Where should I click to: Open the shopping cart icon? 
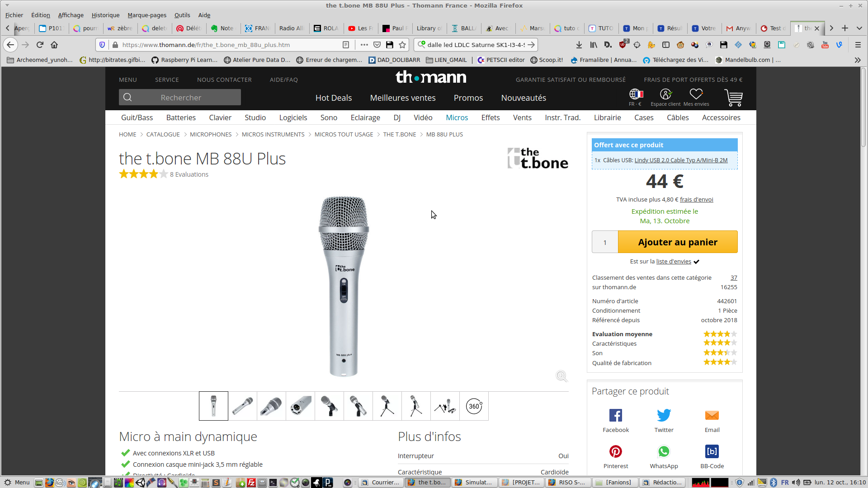(x=733, y=97)
